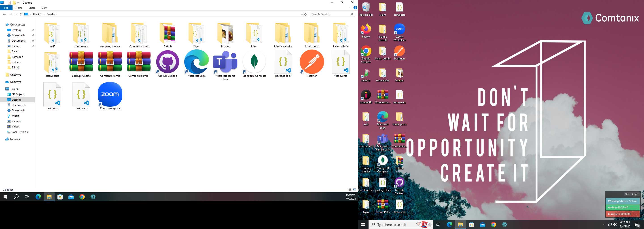The height and width of the screenshot is (229, 644).
Task: Click Type here to search taskbar box
Action: pyautogui.click(x=401, y=225)
